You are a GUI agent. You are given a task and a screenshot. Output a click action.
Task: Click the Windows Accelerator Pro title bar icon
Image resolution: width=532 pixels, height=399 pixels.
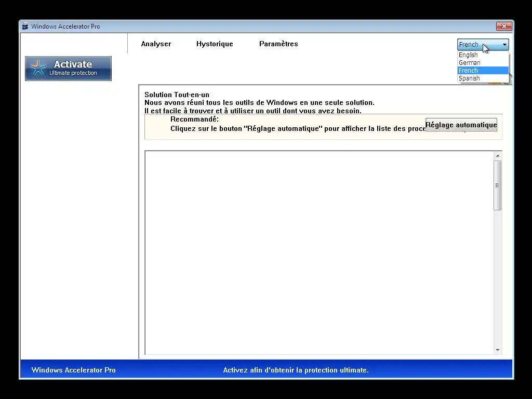25,26
